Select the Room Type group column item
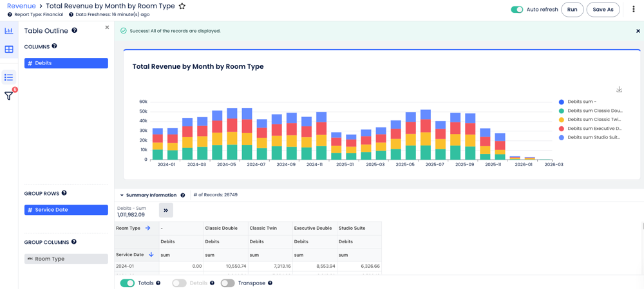This screenshot has width=644, height=289. 66,259
